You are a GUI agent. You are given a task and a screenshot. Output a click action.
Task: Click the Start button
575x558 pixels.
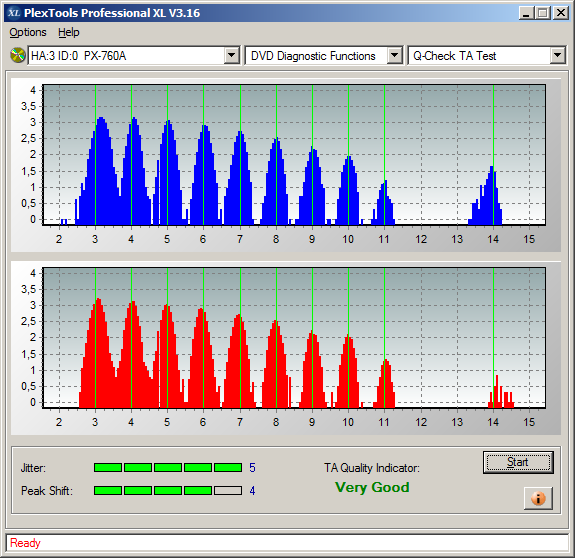coord(518,462)
